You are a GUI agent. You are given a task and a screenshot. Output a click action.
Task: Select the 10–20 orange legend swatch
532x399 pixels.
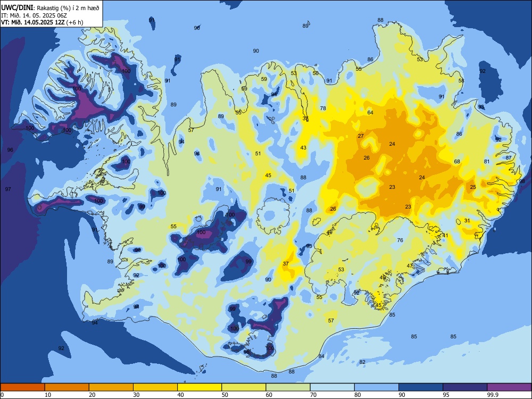point(67,387)
